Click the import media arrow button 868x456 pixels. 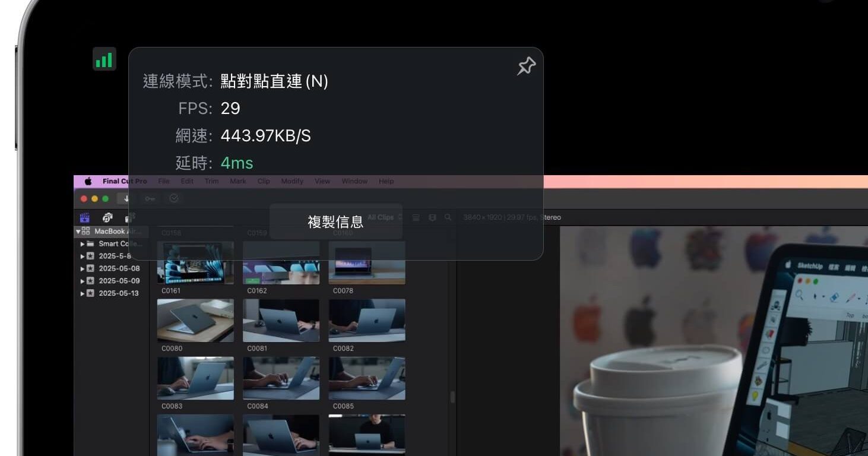pyautogui.click(x=126, y=198)
